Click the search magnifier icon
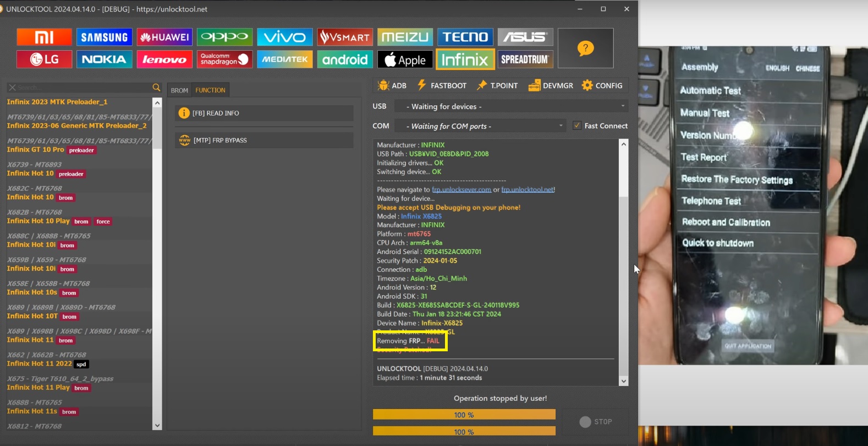 point(156,88)
